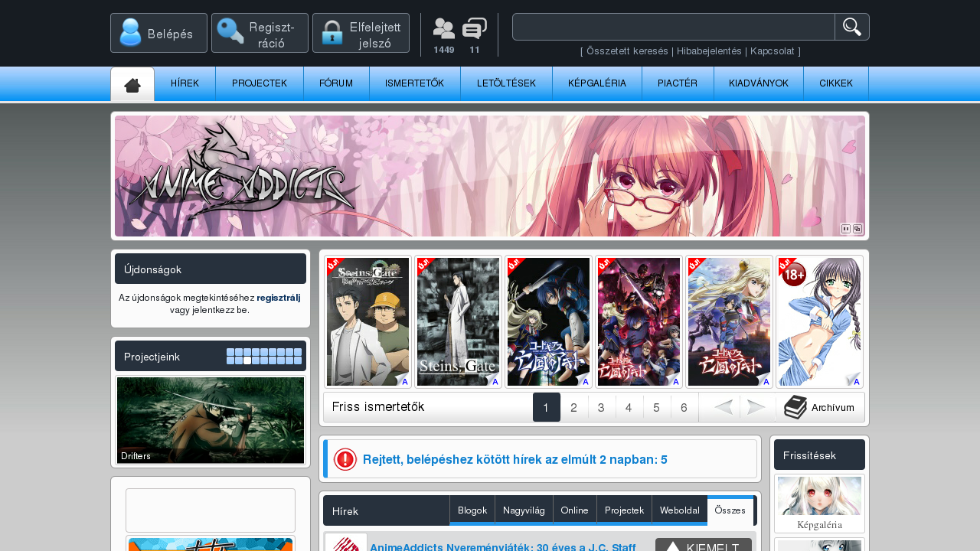The image size is (980, 551).
Task: Switch to the Összes news tab
Action: pos(730,510)
